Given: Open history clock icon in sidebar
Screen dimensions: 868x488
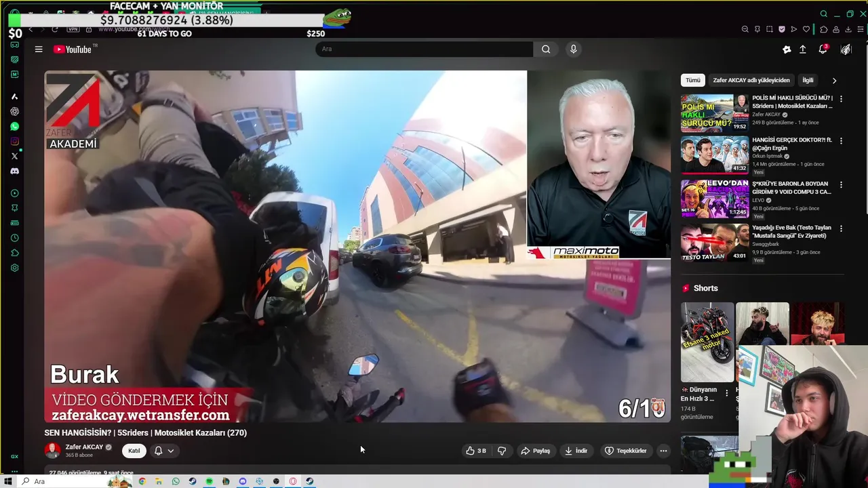Looking at the screenshot, I should point(15,238).
